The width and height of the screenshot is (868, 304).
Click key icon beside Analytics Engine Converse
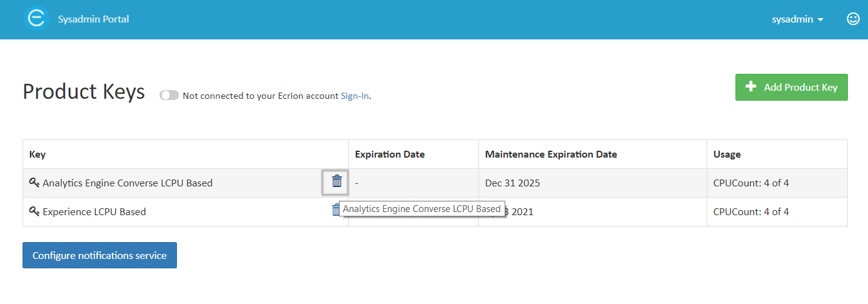[x=34, y=183]
